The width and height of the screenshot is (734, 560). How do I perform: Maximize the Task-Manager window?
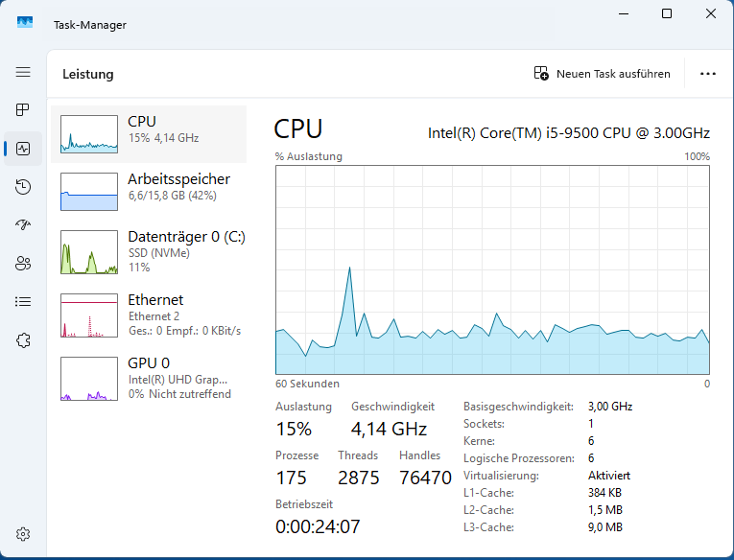667,13
